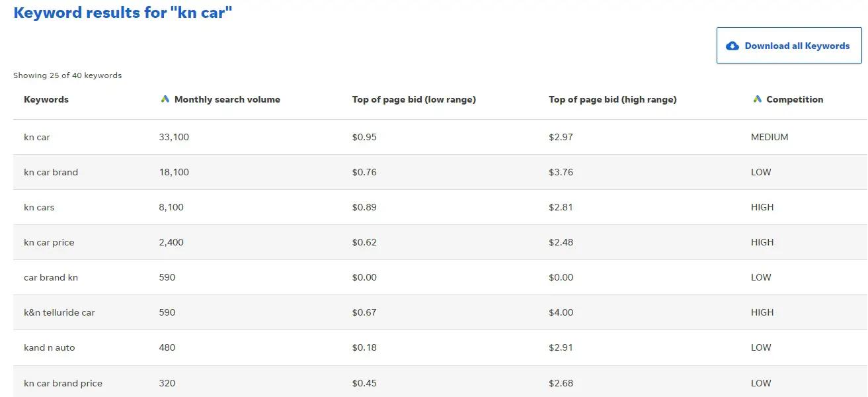Click the HIGH competition in 'kn car price' row

762,242
